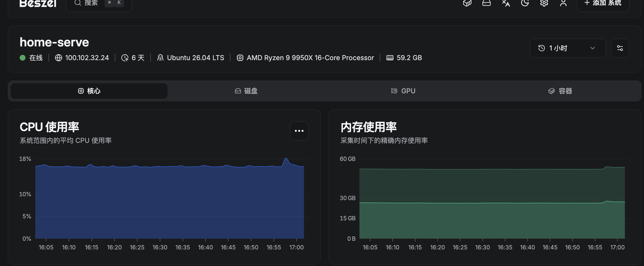Open the containers cube icon in header
644x266 pixels.
click(467, 3)
